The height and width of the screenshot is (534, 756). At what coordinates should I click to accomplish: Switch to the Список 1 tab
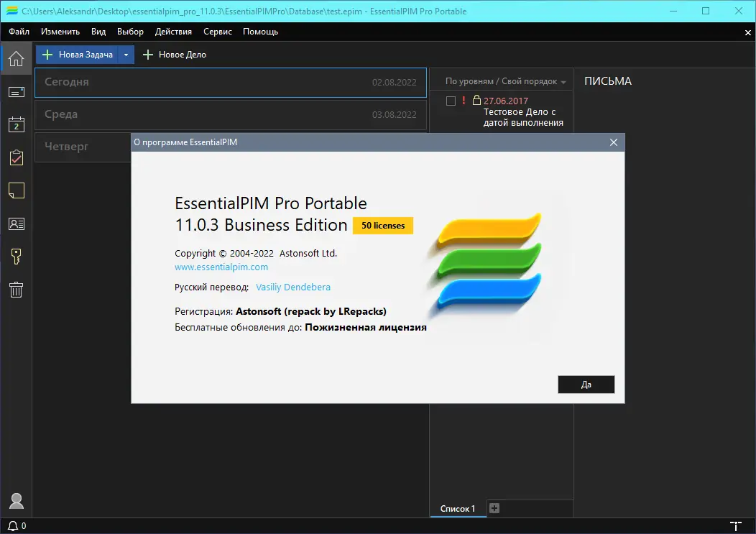click(x=458, y=508)
